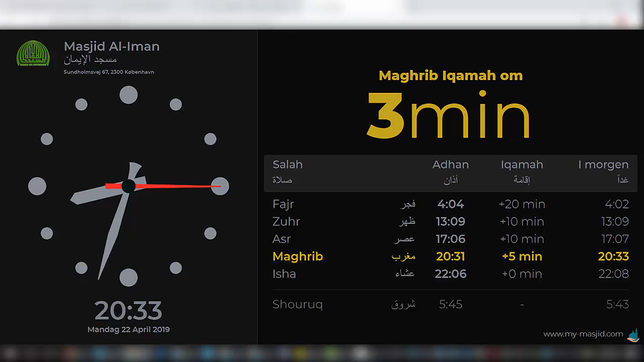Screen dimensions: 644x362
Task: Click the Isha adhan time 22:06
Action: 450,274
